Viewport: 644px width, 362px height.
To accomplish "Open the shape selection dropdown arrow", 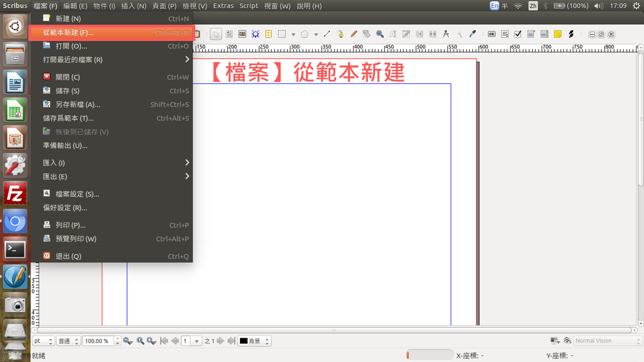I will (293, 34).
